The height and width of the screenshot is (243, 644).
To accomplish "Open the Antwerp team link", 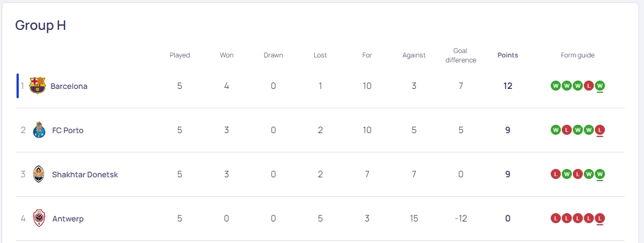I will pos(68,219).
